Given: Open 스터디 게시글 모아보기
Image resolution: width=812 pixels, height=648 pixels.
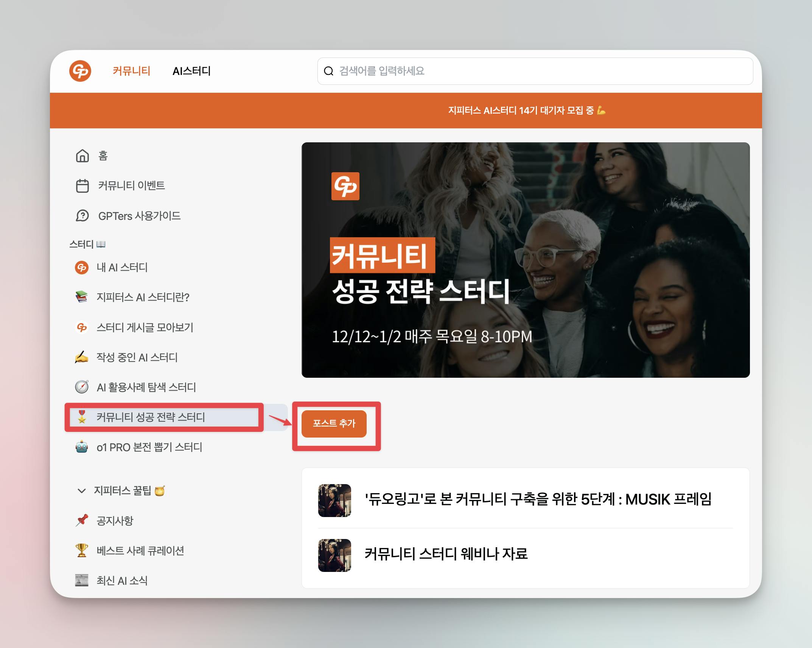Looking at the screenshot, I should pos(145,327).
